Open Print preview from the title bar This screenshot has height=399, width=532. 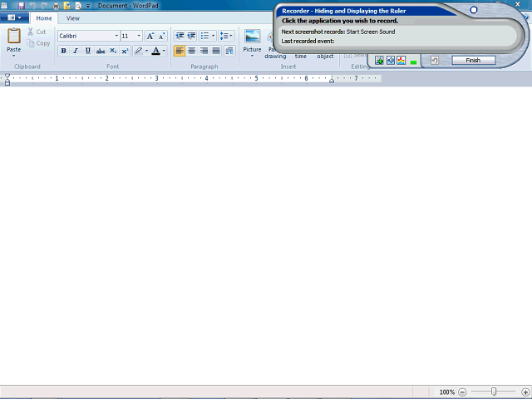point(78,6)
